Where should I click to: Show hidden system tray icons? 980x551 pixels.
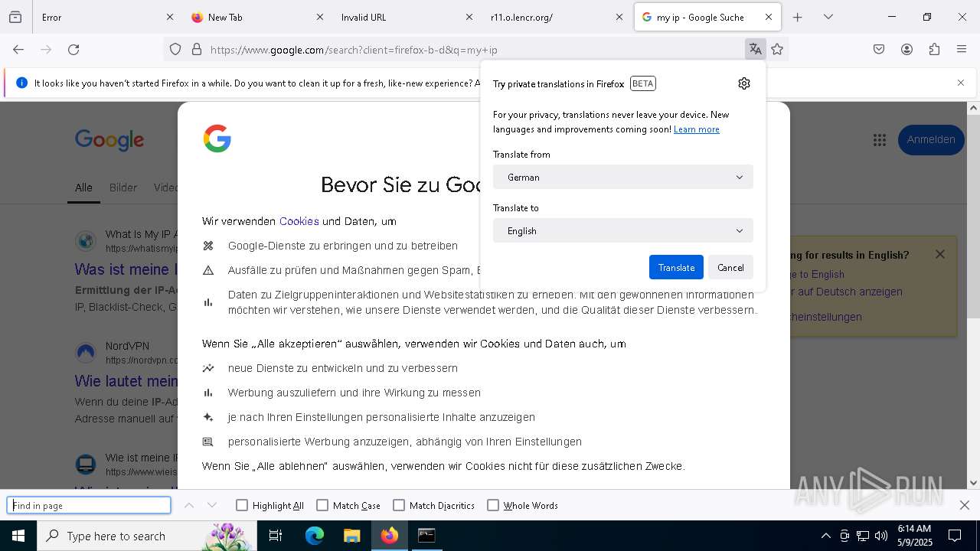(x=825, y=536)
